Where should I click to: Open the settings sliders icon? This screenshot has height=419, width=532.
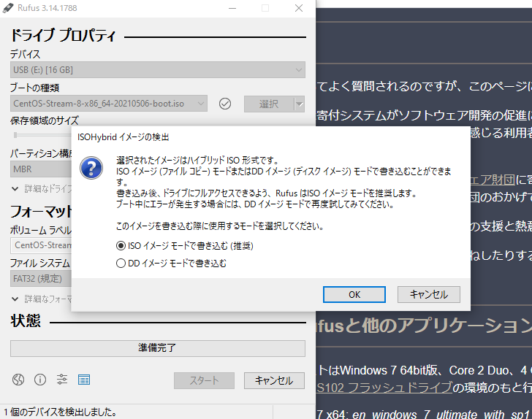pyautogui.click(x=61, y=380)
